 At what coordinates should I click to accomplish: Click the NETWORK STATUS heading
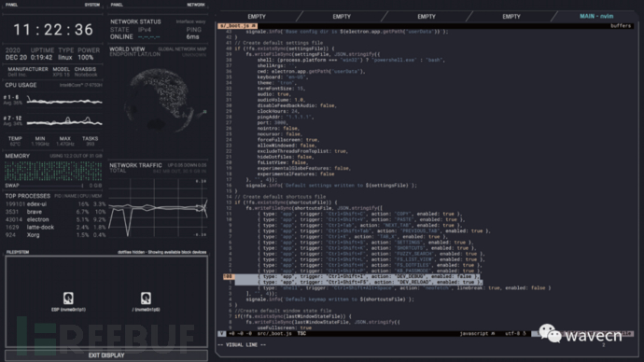click(135, 21)
